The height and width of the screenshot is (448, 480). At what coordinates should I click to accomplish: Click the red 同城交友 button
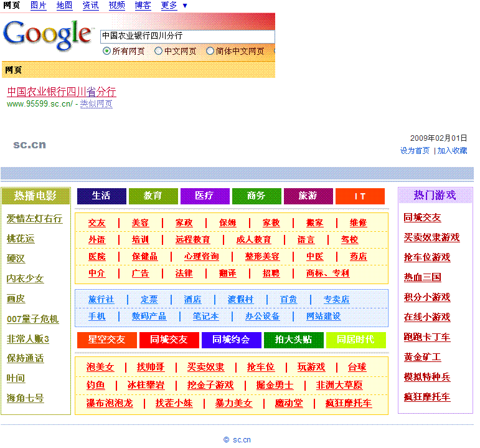pos(169,340)
